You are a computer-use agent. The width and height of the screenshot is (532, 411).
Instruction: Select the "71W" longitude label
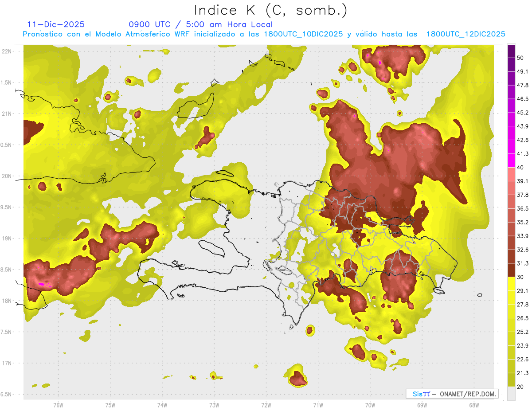tap(318, 405)
